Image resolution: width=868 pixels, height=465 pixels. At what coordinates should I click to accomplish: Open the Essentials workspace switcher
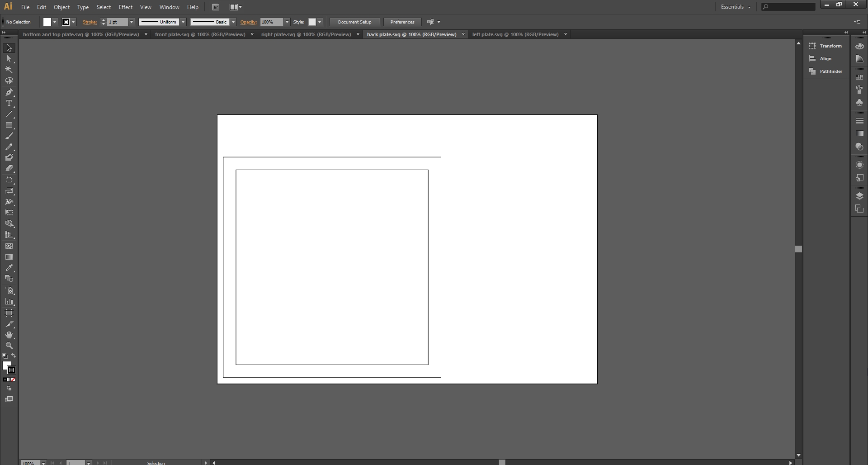click(x=736, y=7)
